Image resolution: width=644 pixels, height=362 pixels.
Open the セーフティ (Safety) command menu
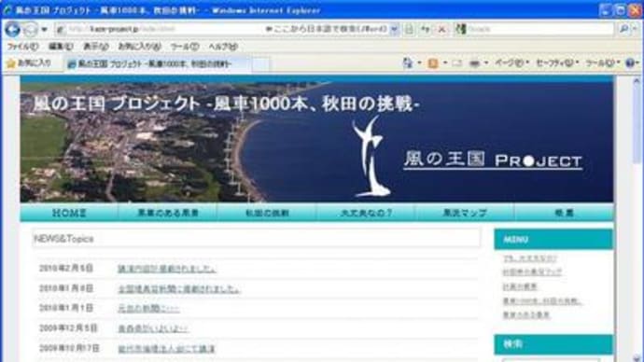pos(557,63)
